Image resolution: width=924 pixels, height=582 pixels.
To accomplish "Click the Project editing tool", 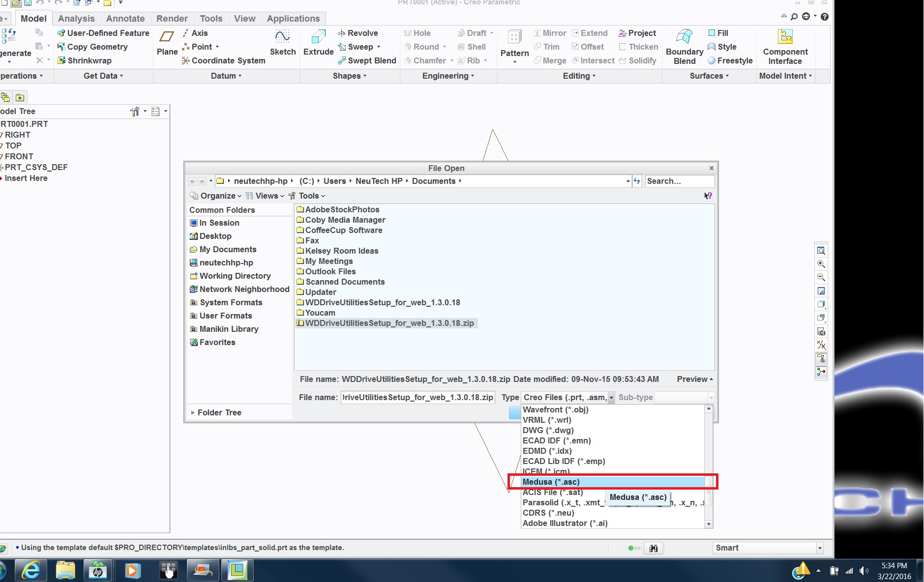I will pos(637,33).
